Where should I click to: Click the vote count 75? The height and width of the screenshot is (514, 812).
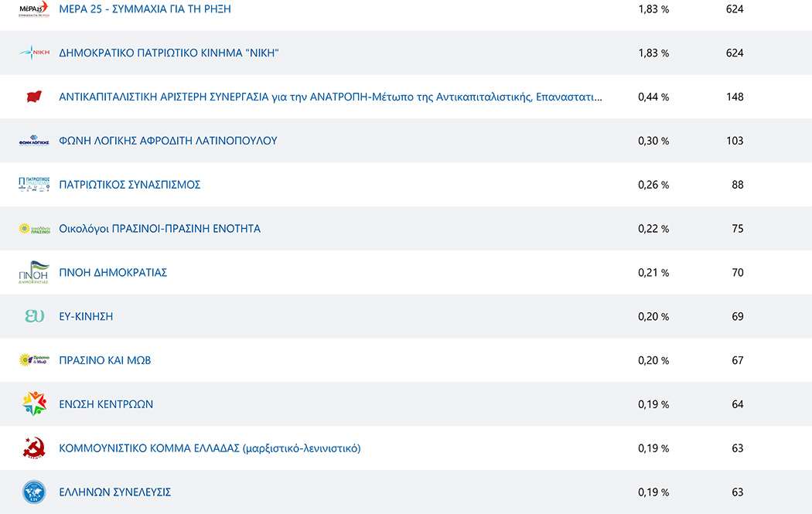[738, 229]
